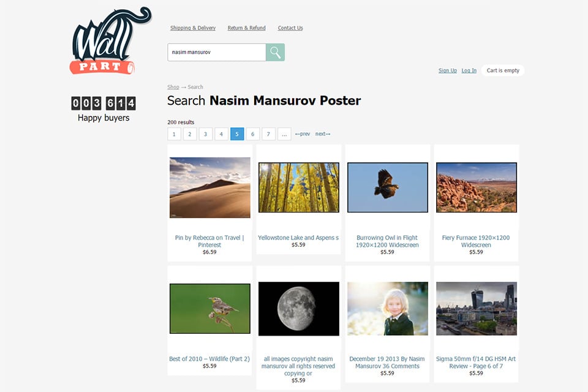
Task: Open 'Best of 2010 – Wildlife (Part 2)' link
Action: [209, 358]
